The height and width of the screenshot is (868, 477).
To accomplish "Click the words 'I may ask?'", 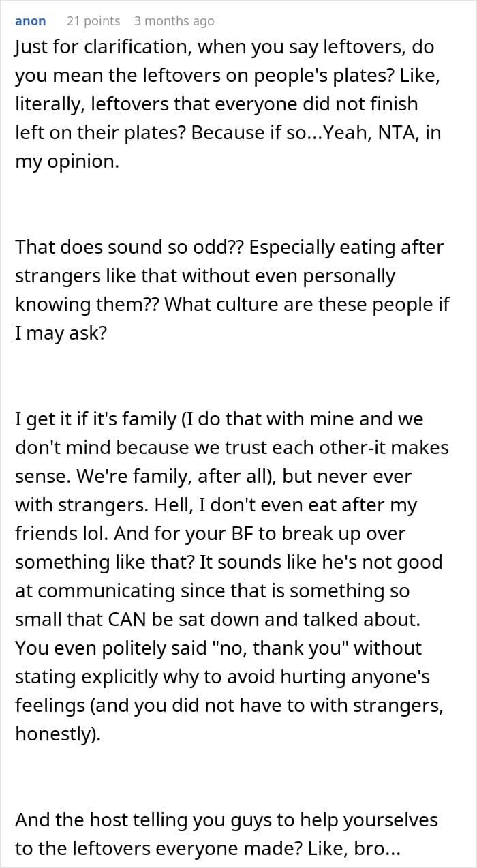I will [61, 333].
